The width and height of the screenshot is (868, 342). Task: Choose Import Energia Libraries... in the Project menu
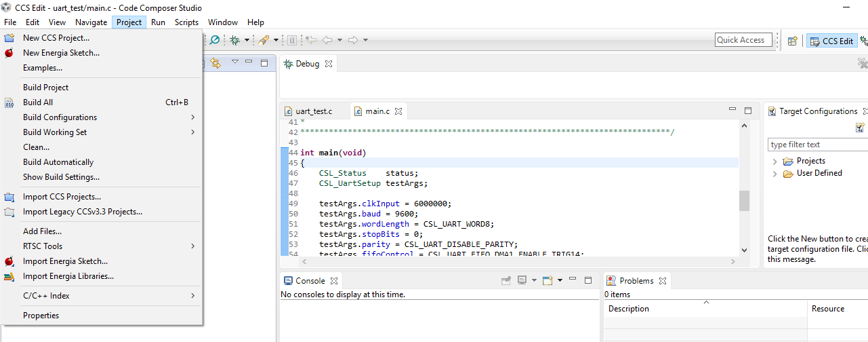point(102,276)
